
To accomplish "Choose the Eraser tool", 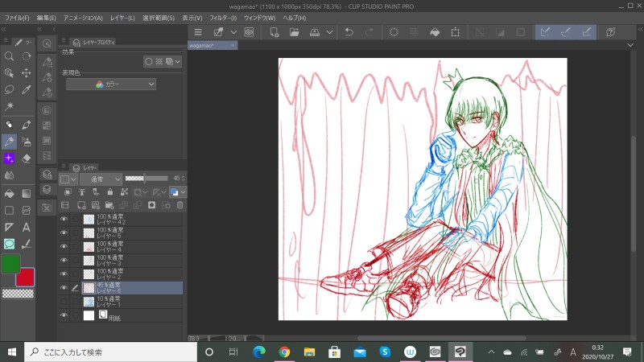I will click(27, 158).
